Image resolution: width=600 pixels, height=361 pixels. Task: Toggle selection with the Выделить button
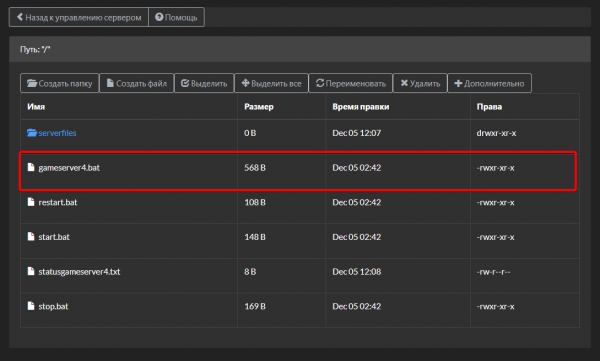(204, 83)
